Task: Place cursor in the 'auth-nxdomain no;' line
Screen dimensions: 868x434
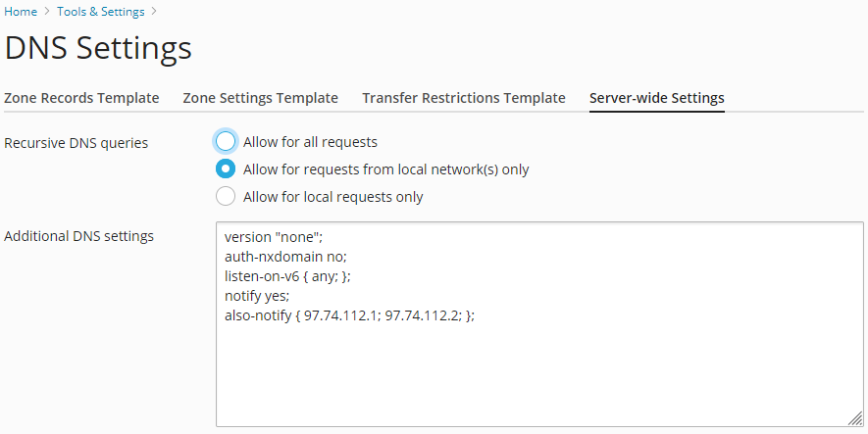Action: pos(285,257)
